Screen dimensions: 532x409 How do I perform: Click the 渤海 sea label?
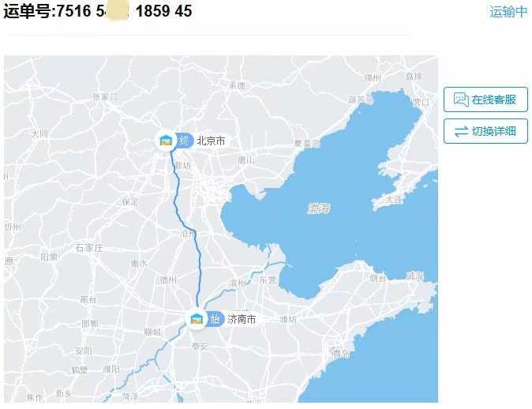318,208
